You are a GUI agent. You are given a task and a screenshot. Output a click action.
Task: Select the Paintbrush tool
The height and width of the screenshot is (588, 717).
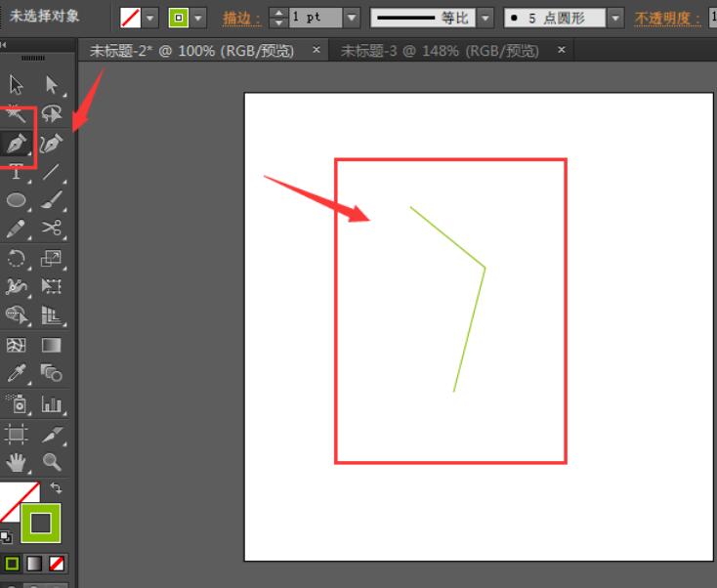[51, 200]
